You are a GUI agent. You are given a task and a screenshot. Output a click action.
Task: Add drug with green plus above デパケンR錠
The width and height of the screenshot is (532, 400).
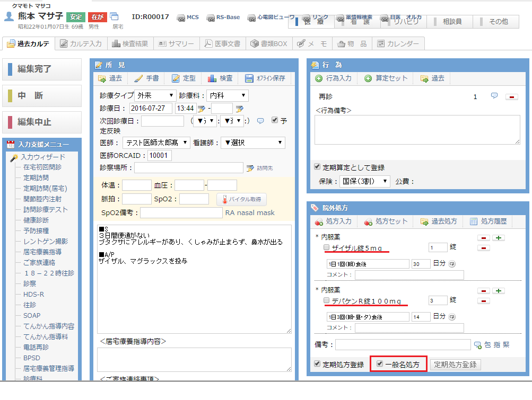(x=499, y=291)
